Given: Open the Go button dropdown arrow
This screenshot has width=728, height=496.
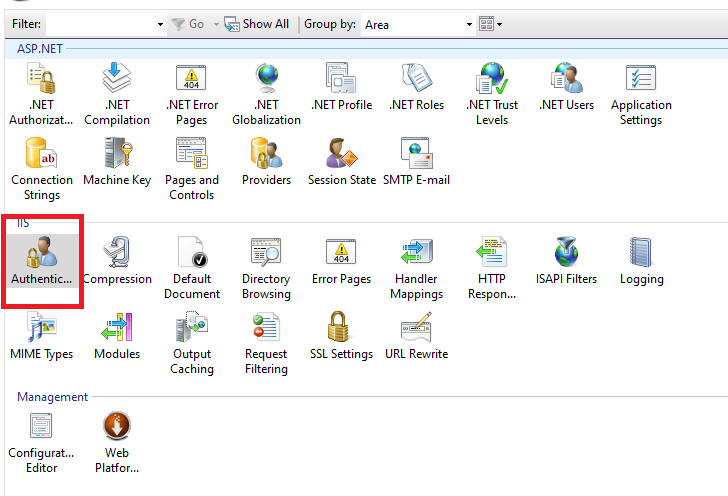Looking at the screenshot, I should (216, 24).
